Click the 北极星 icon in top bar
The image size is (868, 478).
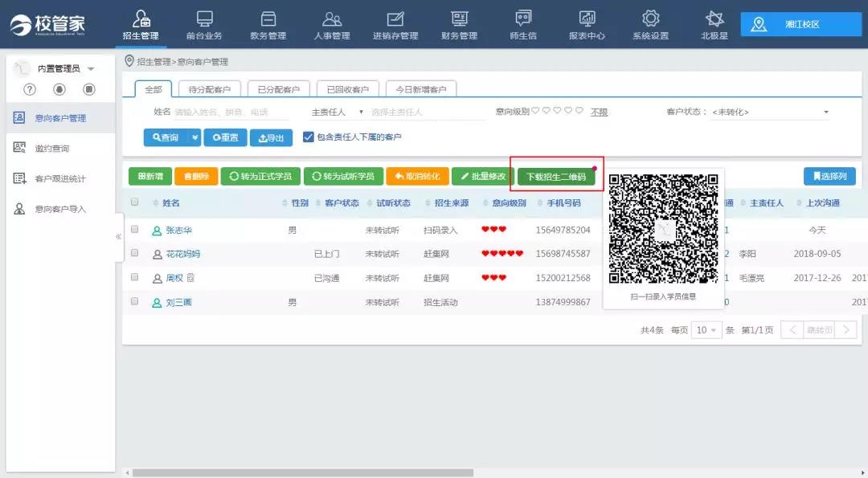[x=714, y=19]
